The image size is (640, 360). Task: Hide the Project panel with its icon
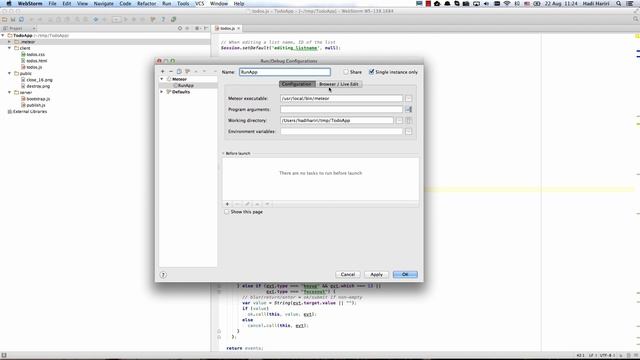[x=206, y=28]
